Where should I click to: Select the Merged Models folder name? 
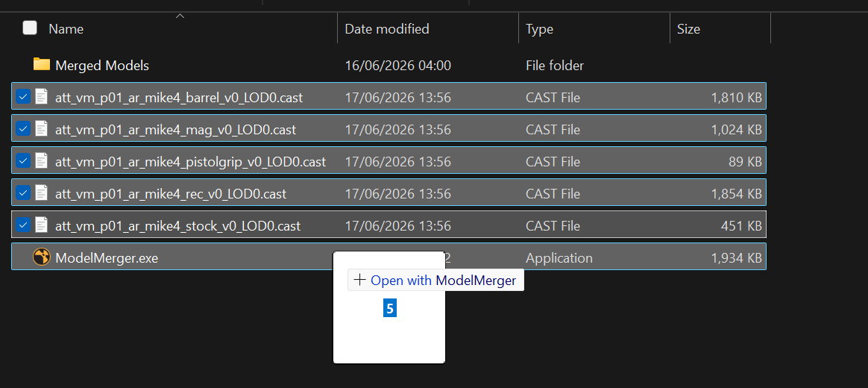coord(102,66)
